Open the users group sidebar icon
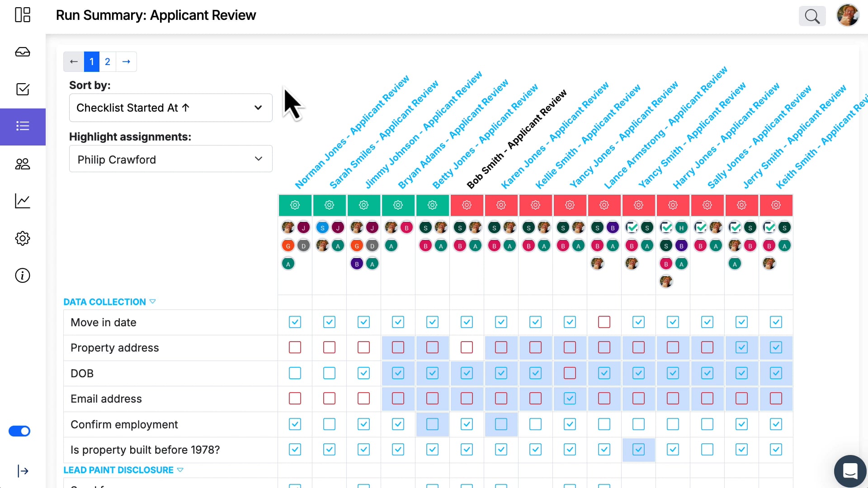 tap(23, 164)
